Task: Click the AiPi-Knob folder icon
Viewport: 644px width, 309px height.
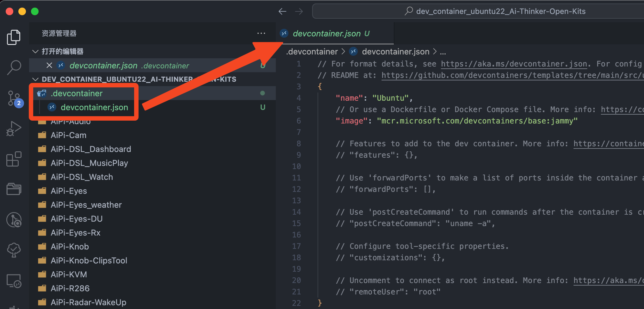Action: pyautogui.click(x=42, y=247)
